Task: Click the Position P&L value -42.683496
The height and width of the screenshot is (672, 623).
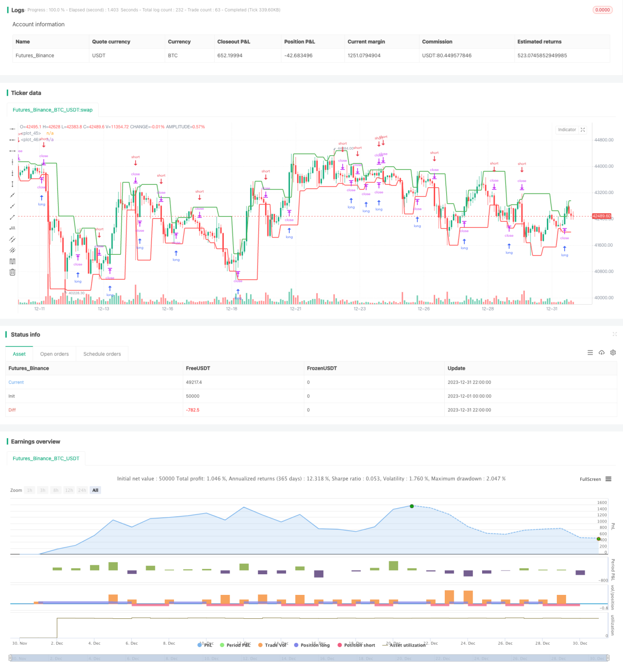Action: (x=299, y=56)
